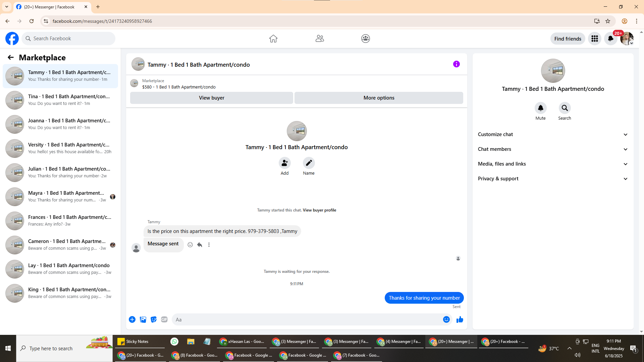Toggle conversation information purple icon
This screenshot has height=362, width=644.
coord(457,64)
